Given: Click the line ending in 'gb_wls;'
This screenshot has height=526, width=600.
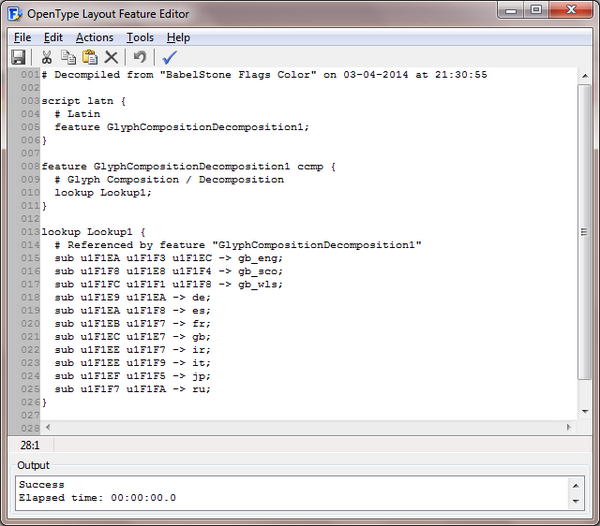Looking at the screenshot, I should tap(168, 285).
